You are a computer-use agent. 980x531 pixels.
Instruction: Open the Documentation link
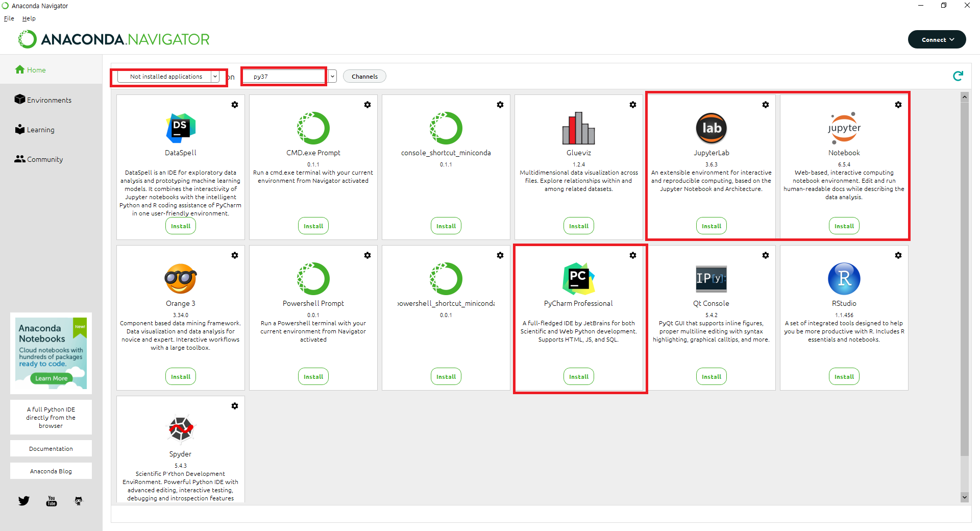(51, 448)
